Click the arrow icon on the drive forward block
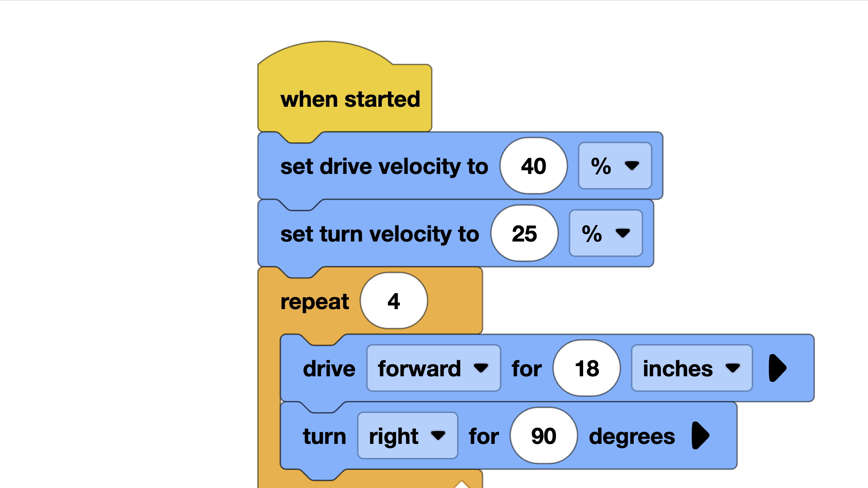Screen dimensions: 868x488 tap(777, 368)
